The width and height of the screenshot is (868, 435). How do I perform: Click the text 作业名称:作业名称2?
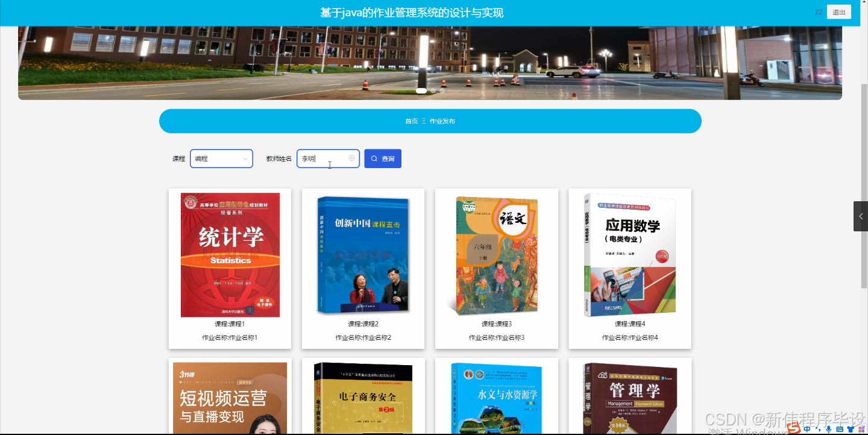[363, 338]
